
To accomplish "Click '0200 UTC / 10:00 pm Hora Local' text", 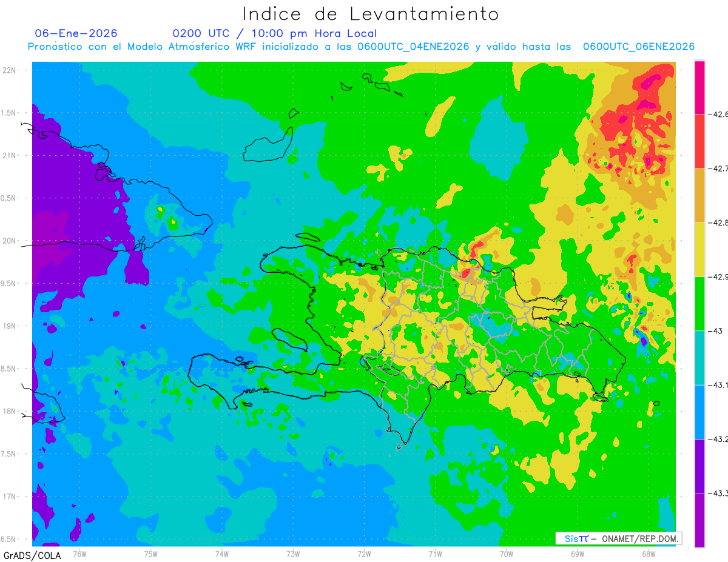I will click(x=275, y=33).
